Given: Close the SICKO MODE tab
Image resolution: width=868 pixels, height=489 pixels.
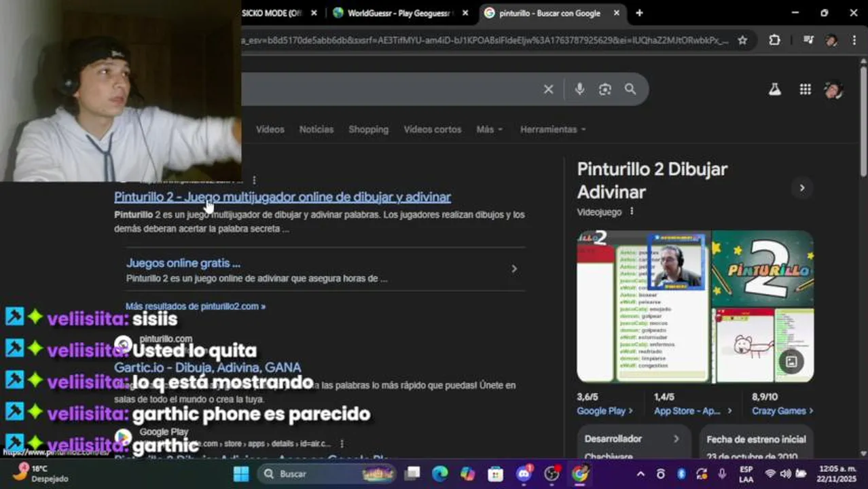Looking at the screenshot, I should pyautogui.click(x=314, y=13).
